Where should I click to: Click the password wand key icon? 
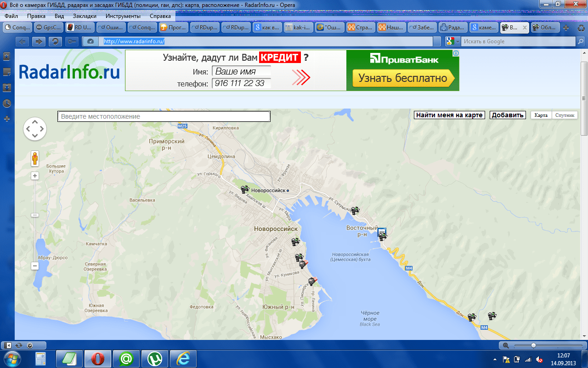(x=72, y=41)
